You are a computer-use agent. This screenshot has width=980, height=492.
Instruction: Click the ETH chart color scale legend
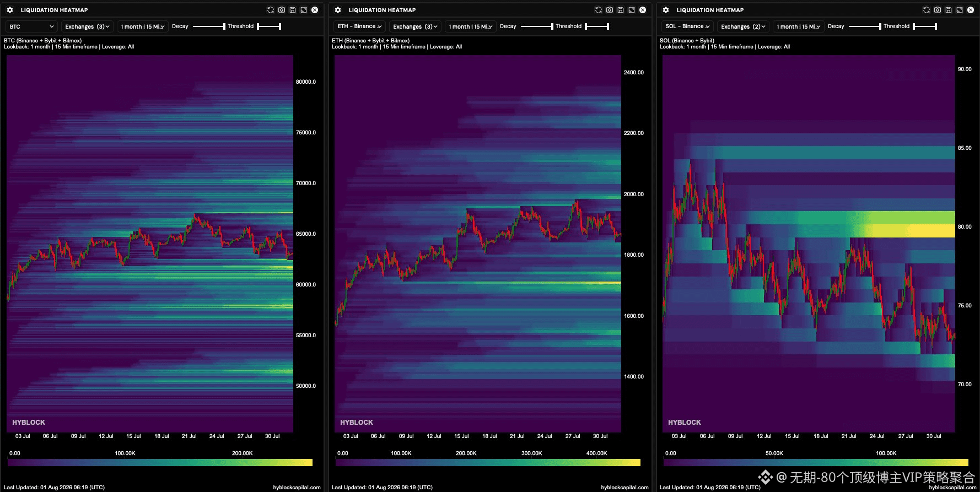point(488,463)
